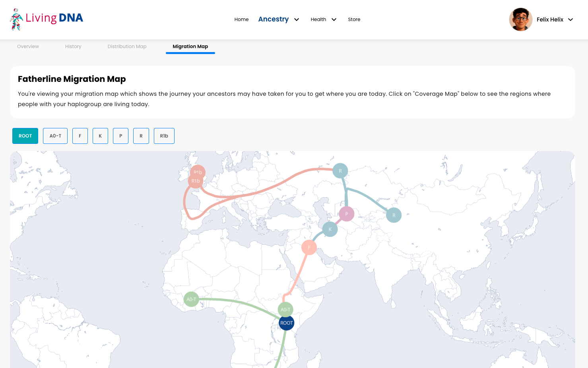The image size is (588, 368).
Task: Click the A0-T marker in East Africa
Action: tap(285, 310)
